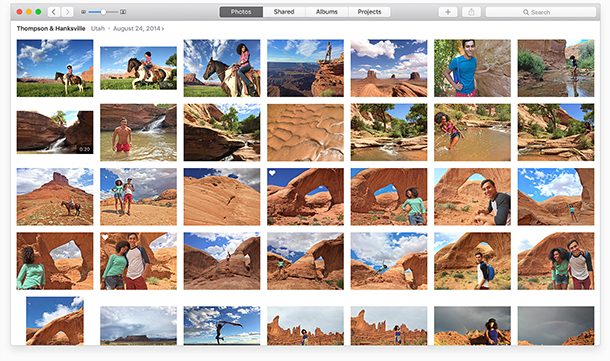Screen dimensions: 610x361
Task: Click the red close window button
Action: [19, 12]
